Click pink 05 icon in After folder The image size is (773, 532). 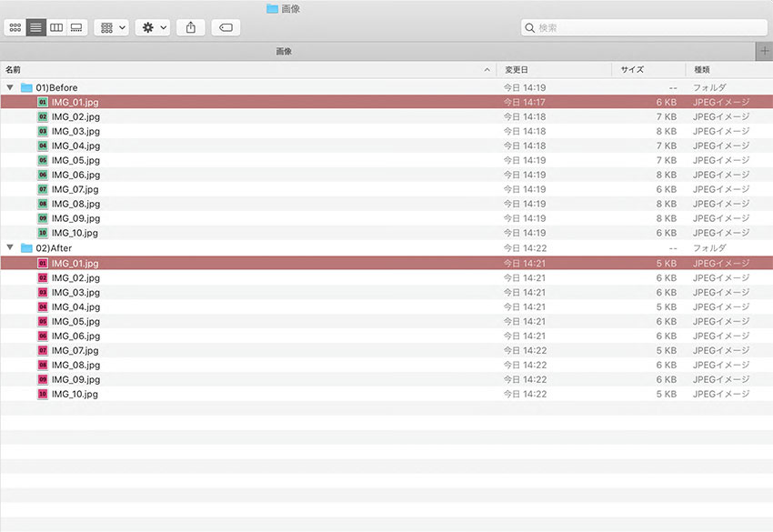point(43,321)
